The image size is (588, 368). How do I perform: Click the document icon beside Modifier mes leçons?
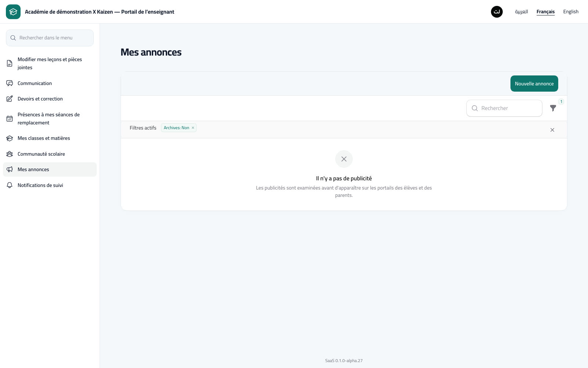10,63
